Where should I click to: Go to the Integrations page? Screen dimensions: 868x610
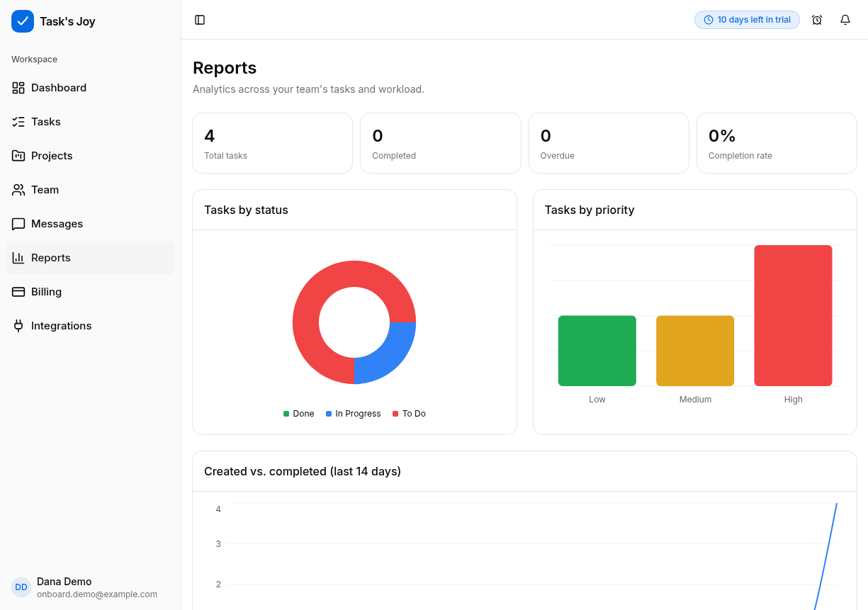tap(90, 326)
